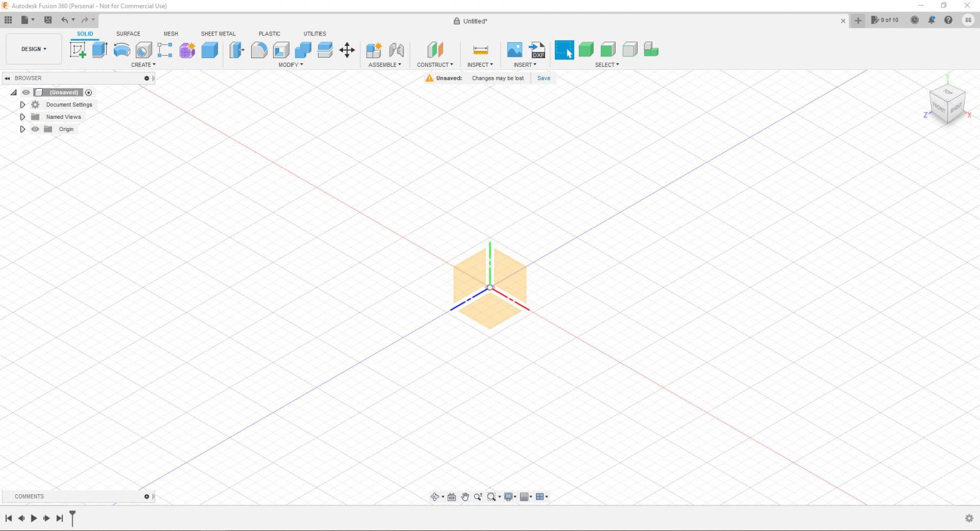Switch to the SURFACE tab
This screenshot has width=980, height=531.
(128, 34)
